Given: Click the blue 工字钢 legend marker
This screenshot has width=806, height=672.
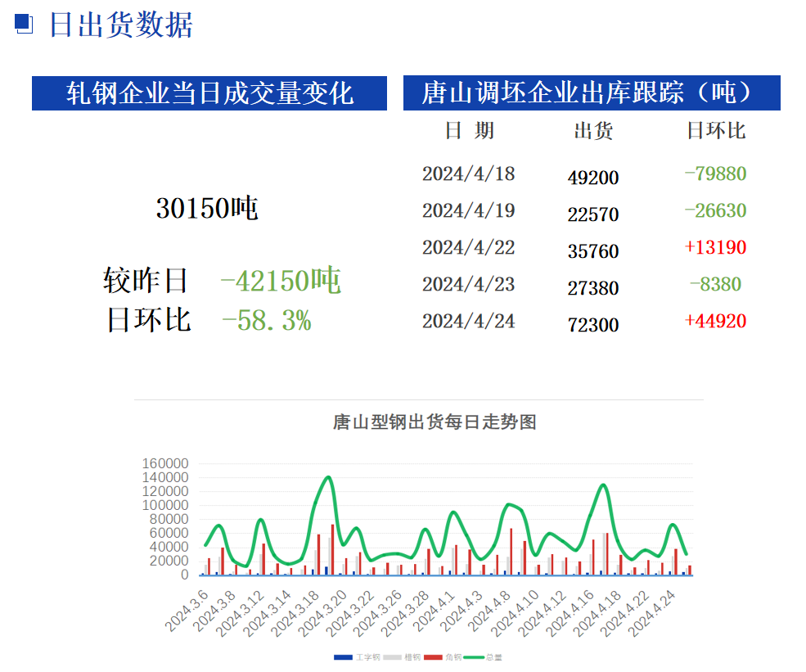Looking at the screenshot, I should pos(342,657).
